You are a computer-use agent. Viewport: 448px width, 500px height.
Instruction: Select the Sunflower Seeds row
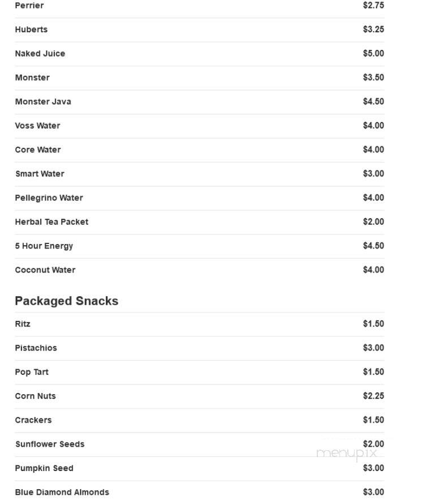point(200,445)
